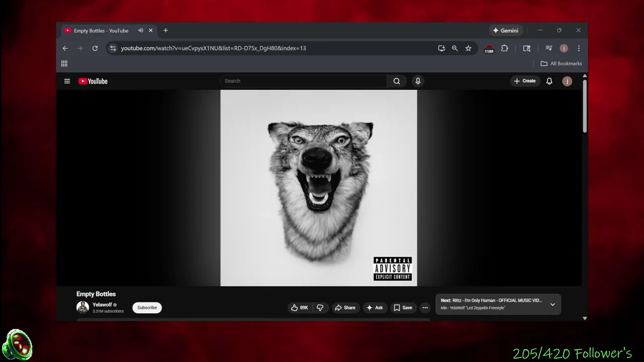Viewport: 644px width, 362px height.
Task: Open more actions ellipsis under video
Action: [425, 308]
